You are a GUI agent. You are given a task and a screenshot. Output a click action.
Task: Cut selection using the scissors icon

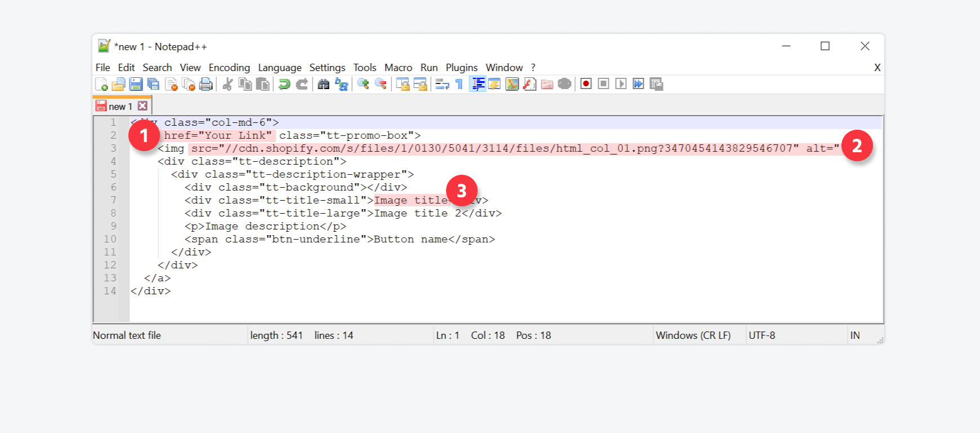pyautogui.click(x=228, y=85)
